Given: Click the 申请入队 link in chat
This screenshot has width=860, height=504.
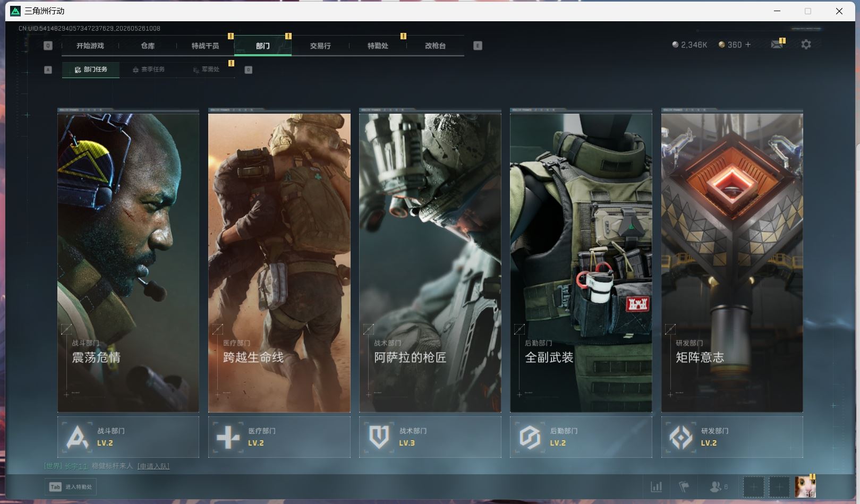Looking at the screenshot, I should 154,466.
